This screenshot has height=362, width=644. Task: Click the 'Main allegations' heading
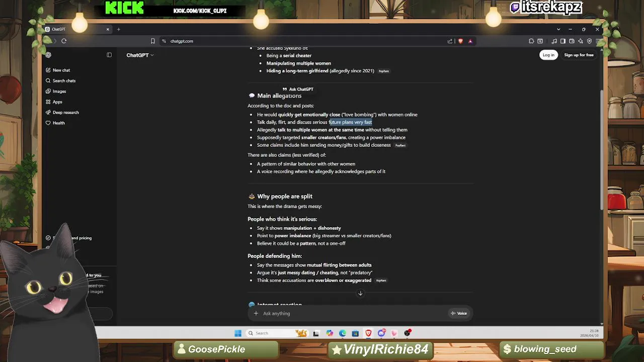(279, 96)
